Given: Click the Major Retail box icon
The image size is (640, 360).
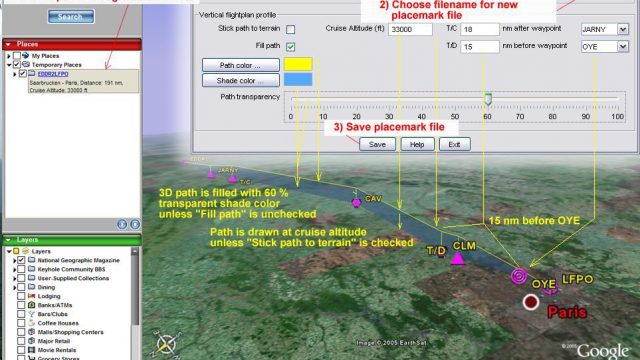Looking at the screenshot, I should click(31, 340).
